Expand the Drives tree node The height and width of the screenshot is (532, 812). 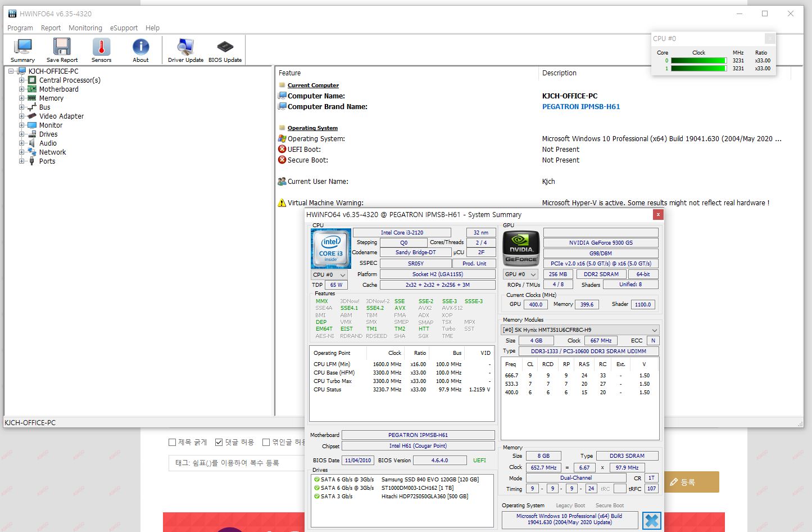pyautogui.click(x=22, y=134)
